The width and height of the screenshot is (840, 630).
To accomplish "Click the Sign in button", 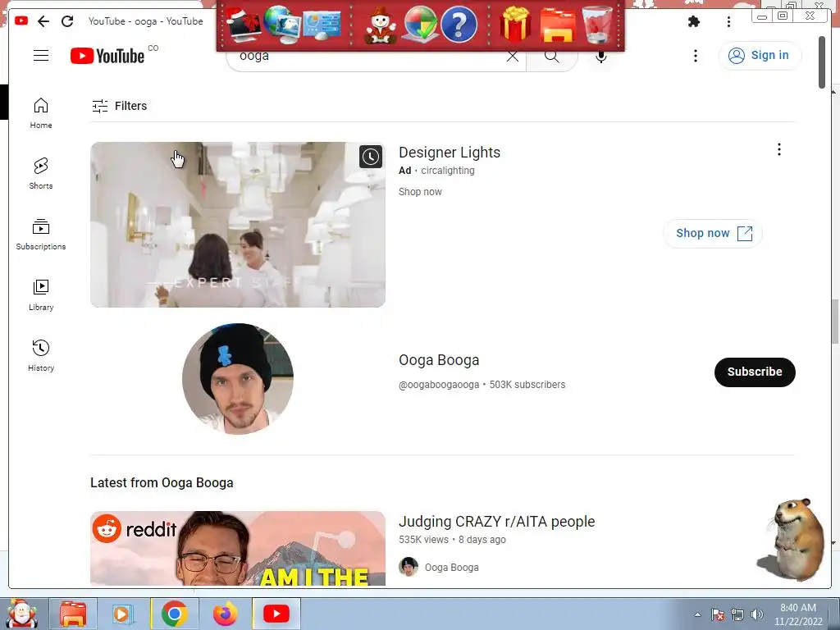I will tap(760, 55).
